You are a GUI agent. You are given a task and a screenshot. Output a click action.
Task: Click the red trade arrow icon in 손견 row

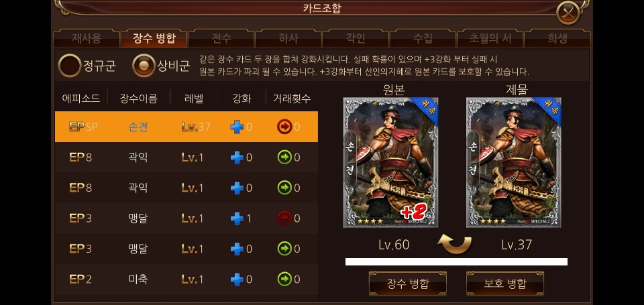284,127
